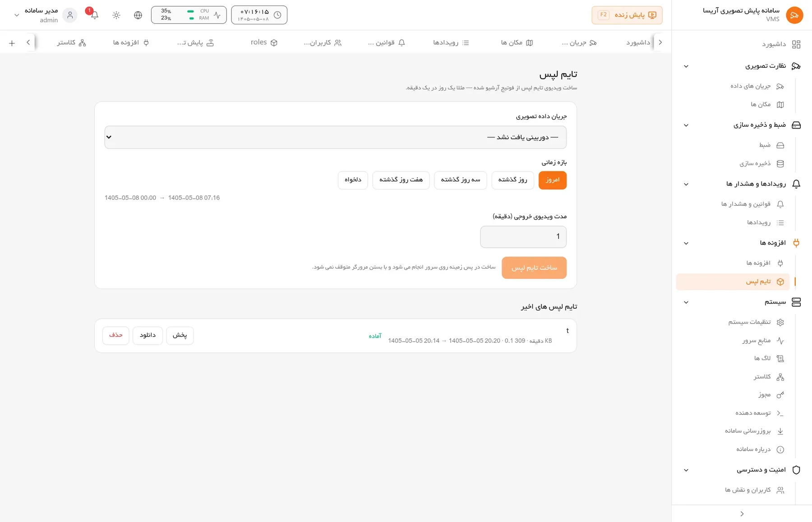
Task: Click the user avatar icon
Action: click(70, 15)
